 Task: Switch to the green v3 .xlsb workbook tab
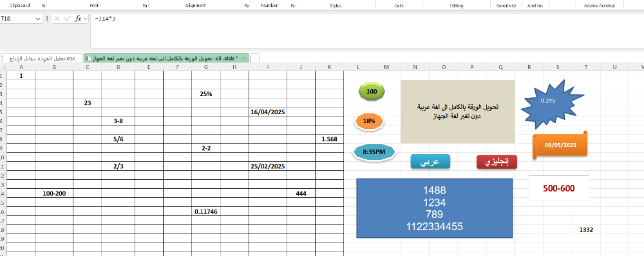click(x=166, y=59)
